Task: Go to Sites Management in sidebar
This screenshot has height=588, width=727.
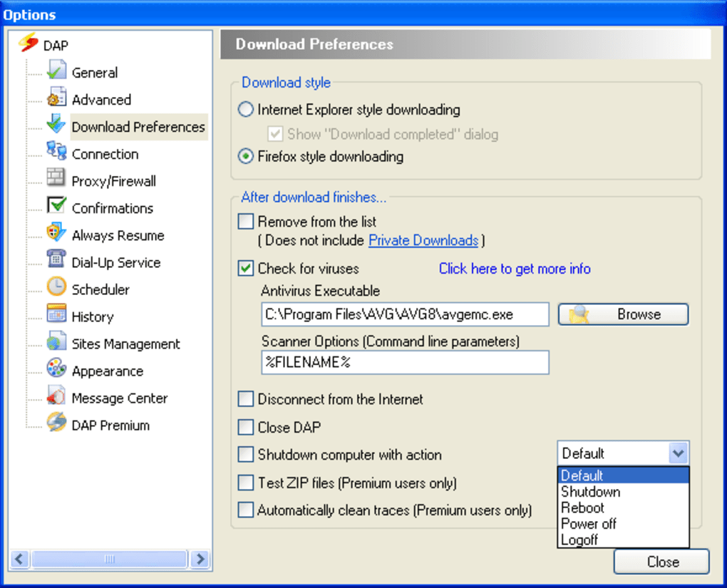Action: pyautogui.click(x=125, y=344)
